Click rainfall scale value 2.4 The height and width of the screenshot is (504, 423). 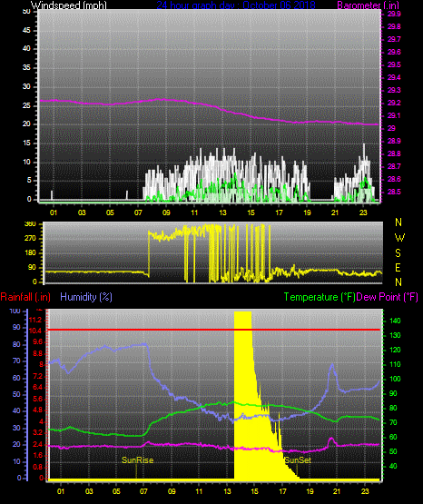[x=37, y=445]
